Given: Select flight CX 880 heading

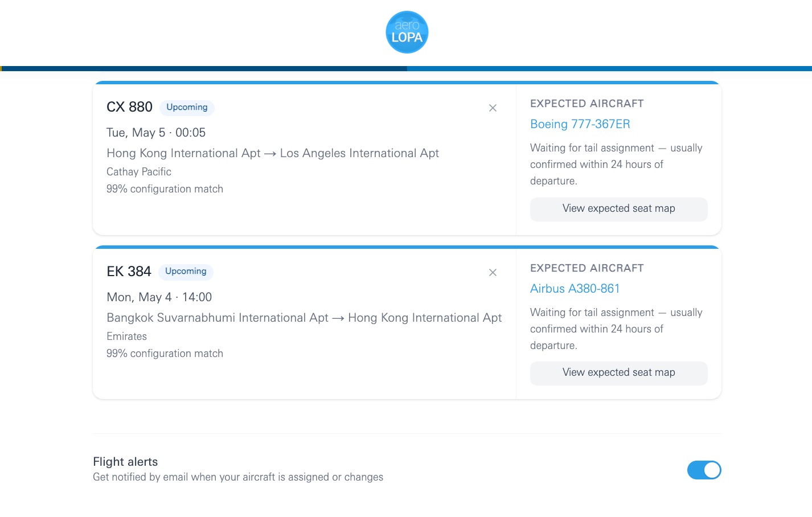Looking at the screenshot, I should (129, 107).
